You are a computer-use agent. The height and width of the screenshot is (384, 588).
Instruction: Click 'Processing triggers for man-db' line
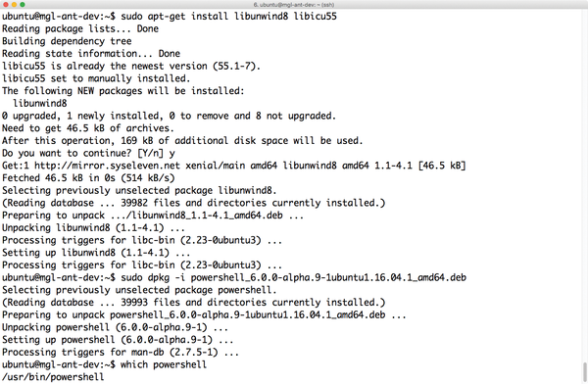pos(121,352)
